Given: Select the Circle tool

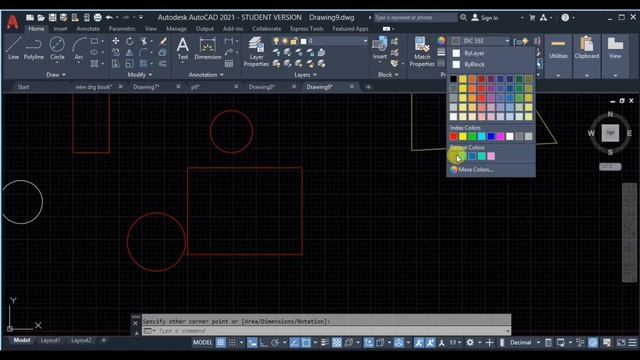Looking at the screenshot, I should click(x=57, y=48).
